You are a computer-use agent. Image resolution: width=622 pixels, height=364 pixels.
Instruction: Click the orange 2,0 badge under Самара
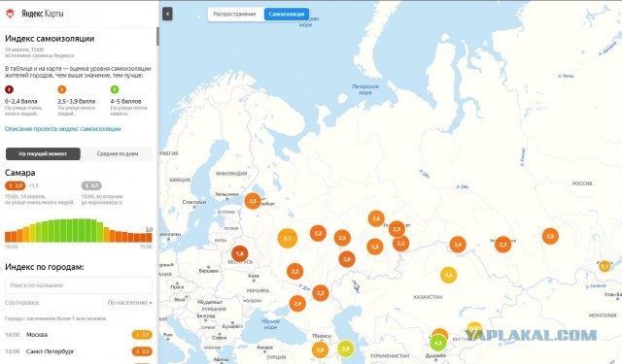point(16,185)
